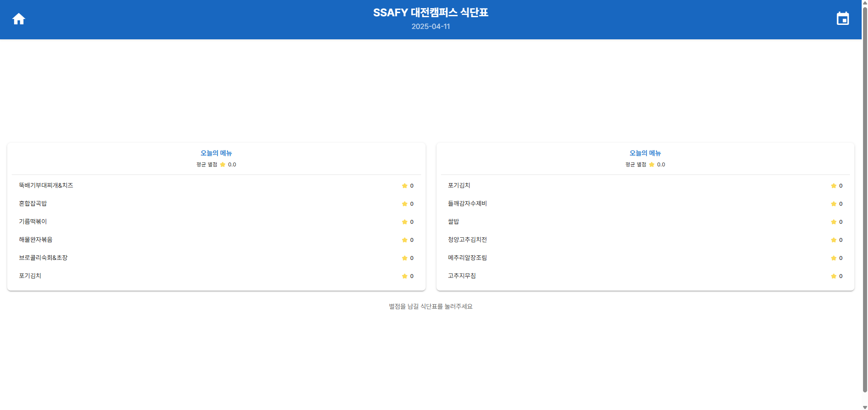This screenshot has height=410, width=868.
Task: Click the star icon next to 청양고추김치전
Action: pos(834,240)
